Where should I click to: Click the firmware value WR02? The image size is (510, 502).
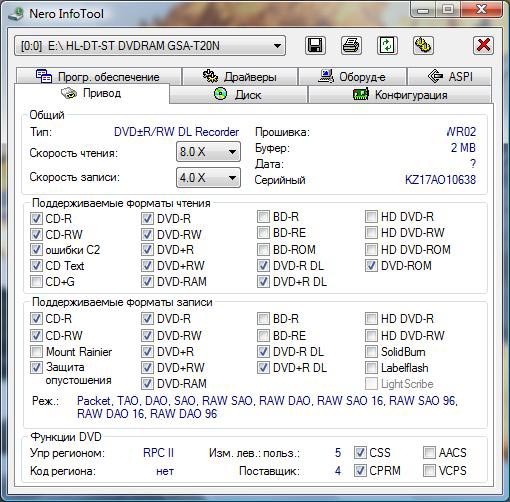coord(461,132)
